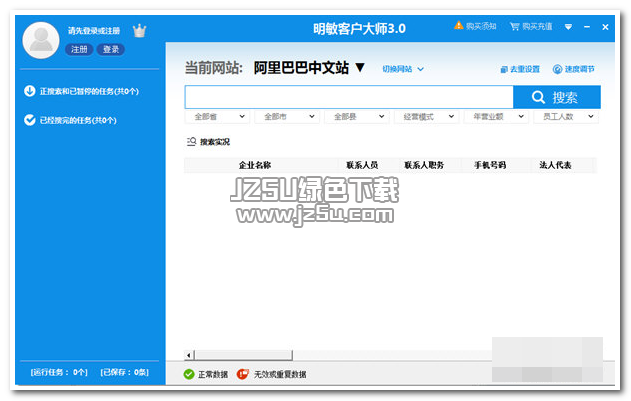Click 正常数据 status label

213,374
